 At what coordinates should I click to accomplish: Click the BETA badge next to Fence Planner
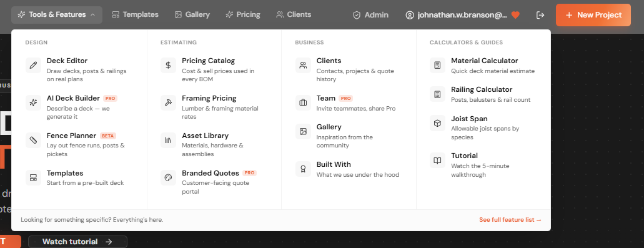click(x=108, y=136)
